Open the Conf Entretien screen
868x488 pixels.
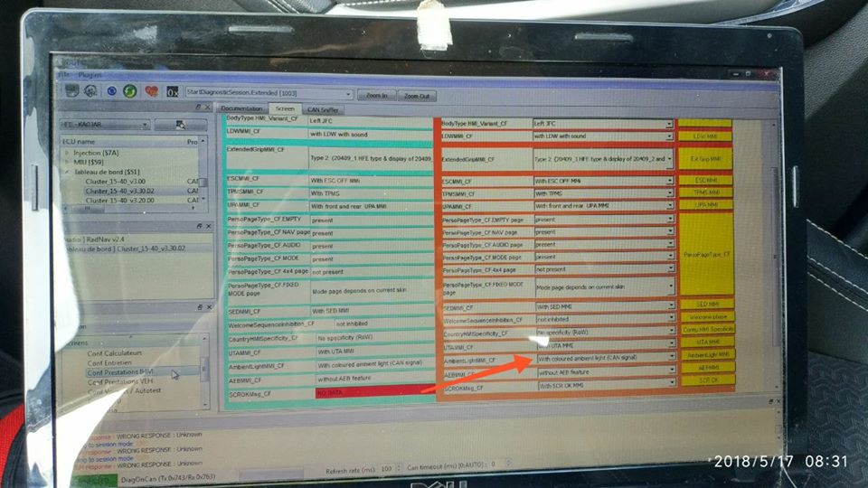(109, 363)
